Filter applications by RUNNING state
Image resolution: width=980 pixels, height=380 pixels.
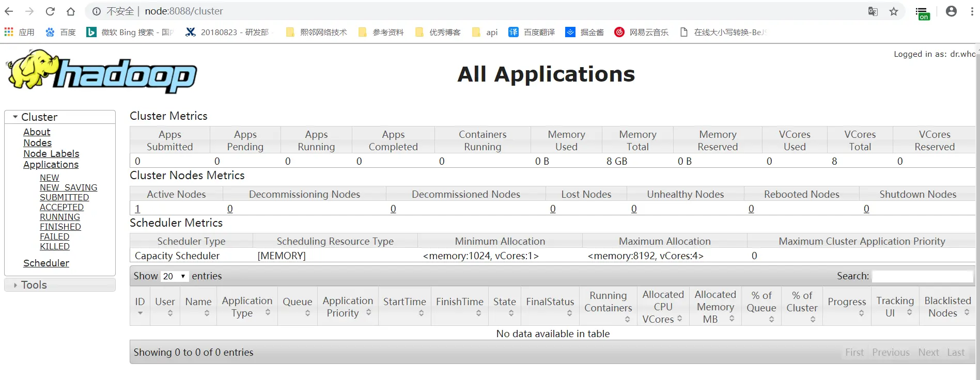coord(60,217)
